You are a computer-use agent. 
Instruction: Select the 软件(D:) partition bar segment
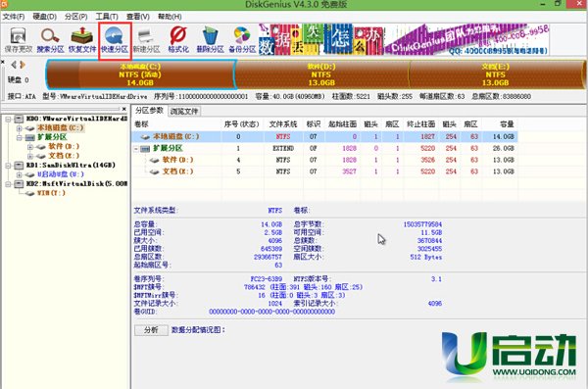tap(322, 74)
